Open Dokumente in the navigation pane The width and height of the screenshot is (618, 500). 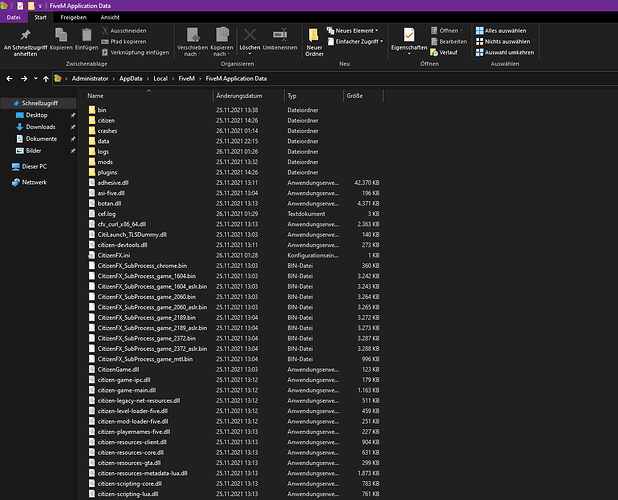(41, 139)
